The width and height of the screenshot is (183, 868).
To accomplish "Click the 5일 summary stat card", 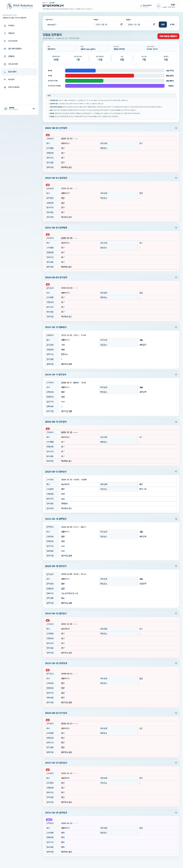I will tap(166, 58).
